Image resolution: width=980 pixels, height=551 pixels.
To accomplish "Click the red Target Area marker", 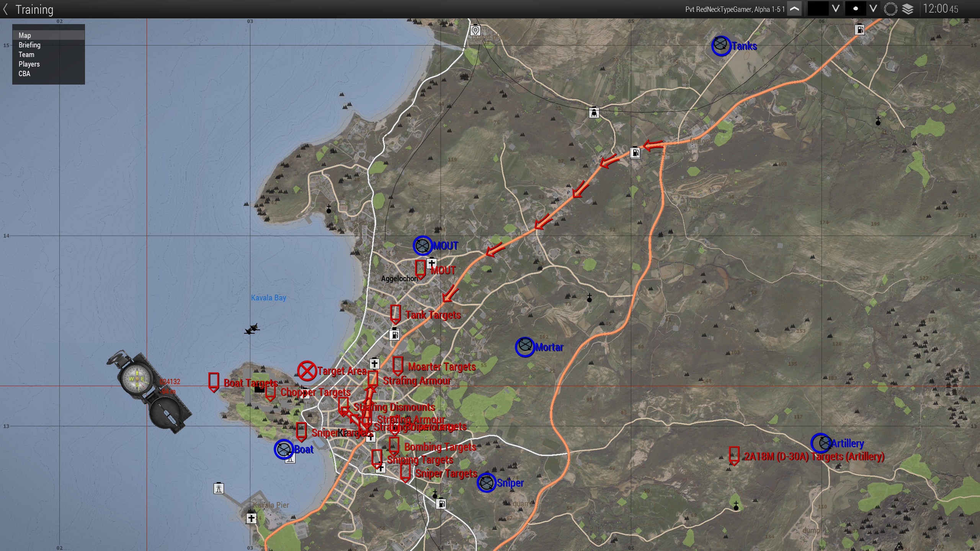I will 307,370.
